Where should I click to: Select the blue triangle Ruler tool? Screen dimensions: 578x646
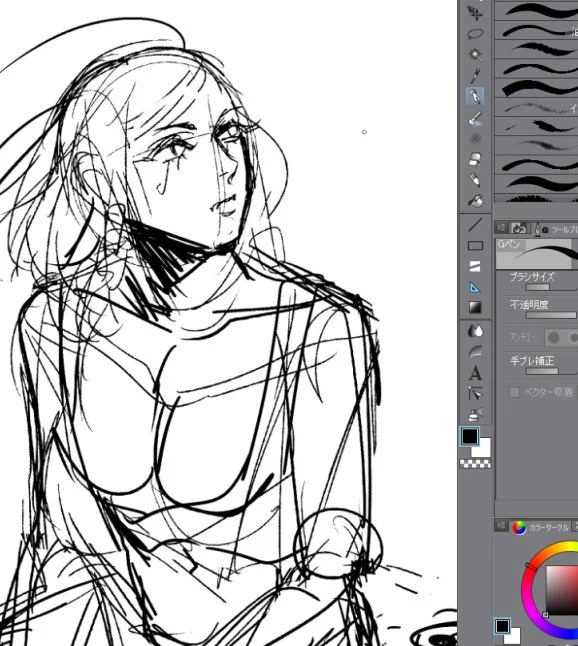(475, 287)
